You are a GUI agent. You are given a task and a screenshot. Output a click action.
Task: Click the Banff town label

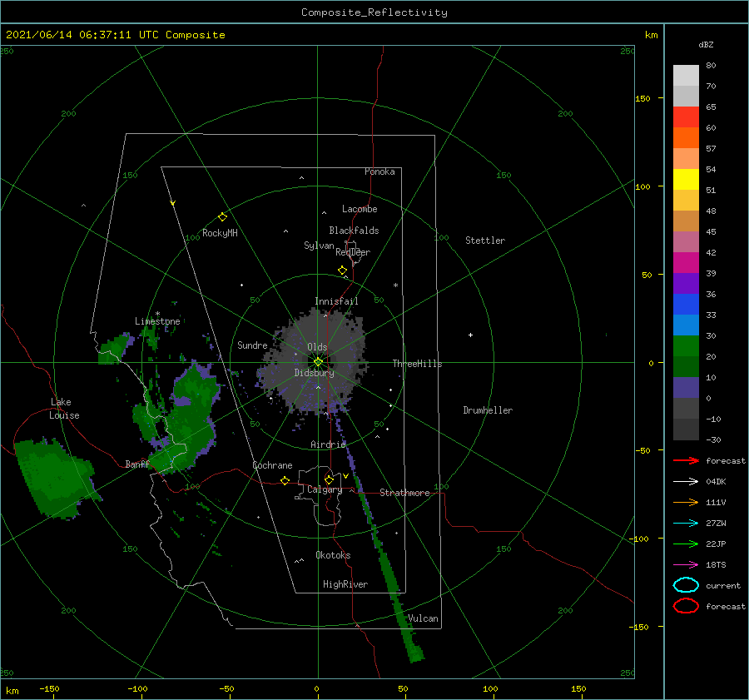(137, 464)
